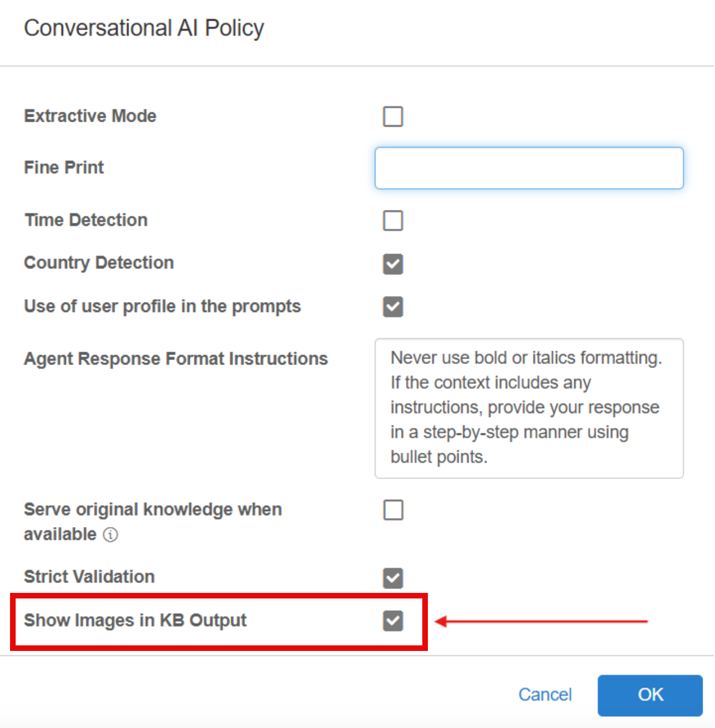Click the Strict Validation label text
715x728 pixels.
[x=89, y=577]
